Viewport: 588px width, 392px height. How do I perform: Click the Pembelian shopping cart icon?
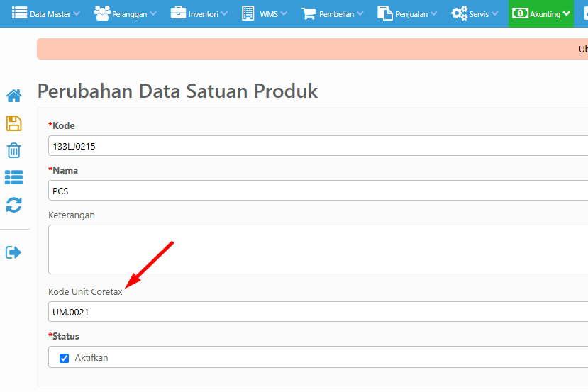[309, 13]
